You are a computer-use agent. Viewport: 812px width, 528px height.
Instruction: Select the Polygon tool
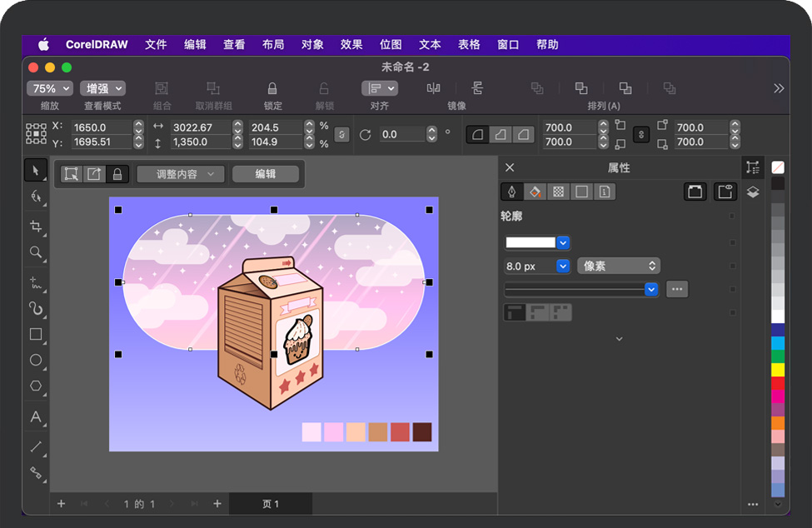coord(36,386)
